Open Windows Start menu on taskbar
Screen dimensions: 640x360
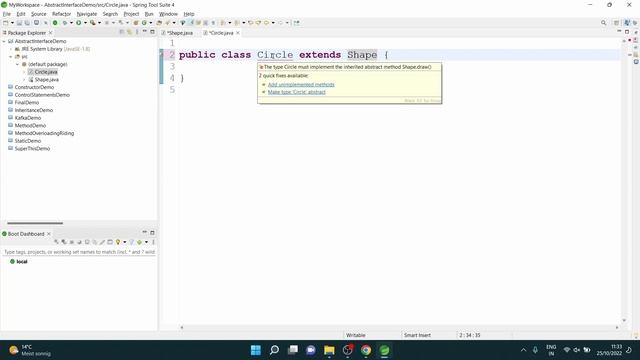pos(256,350)
